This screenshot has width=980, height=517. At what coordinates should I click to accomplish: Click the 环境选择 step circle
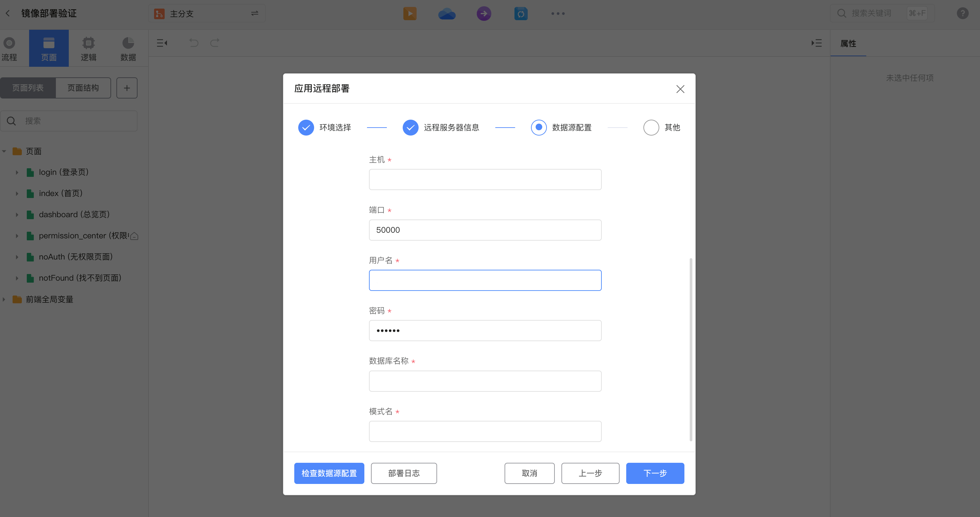(x=306, y=128)
